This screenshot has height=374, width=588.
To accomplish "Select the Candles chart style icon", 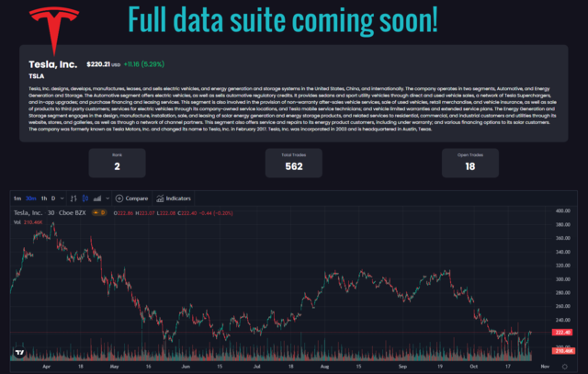I will [x=85, y=198].
